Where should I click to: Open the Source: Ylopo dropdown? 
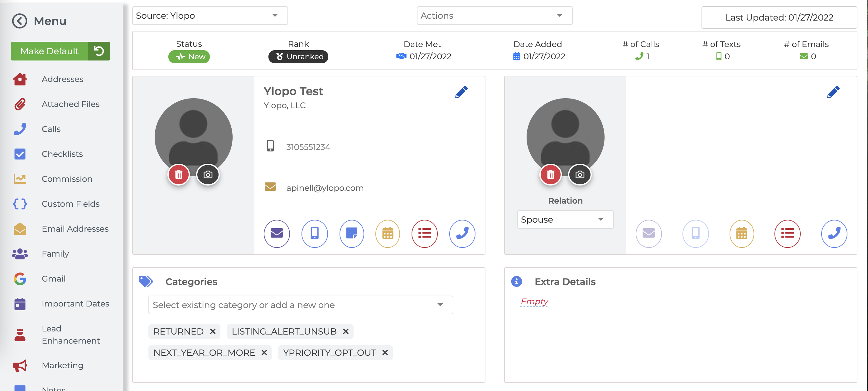point(210,16)
